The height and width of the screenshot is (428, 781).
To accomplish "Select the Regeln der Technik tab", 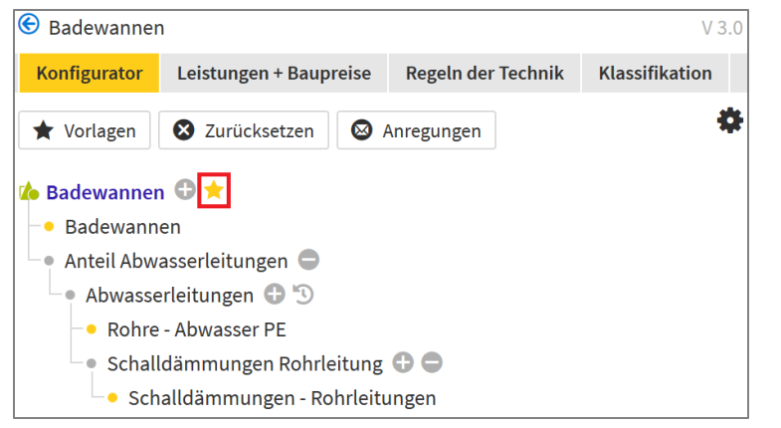I will point(484,73).
